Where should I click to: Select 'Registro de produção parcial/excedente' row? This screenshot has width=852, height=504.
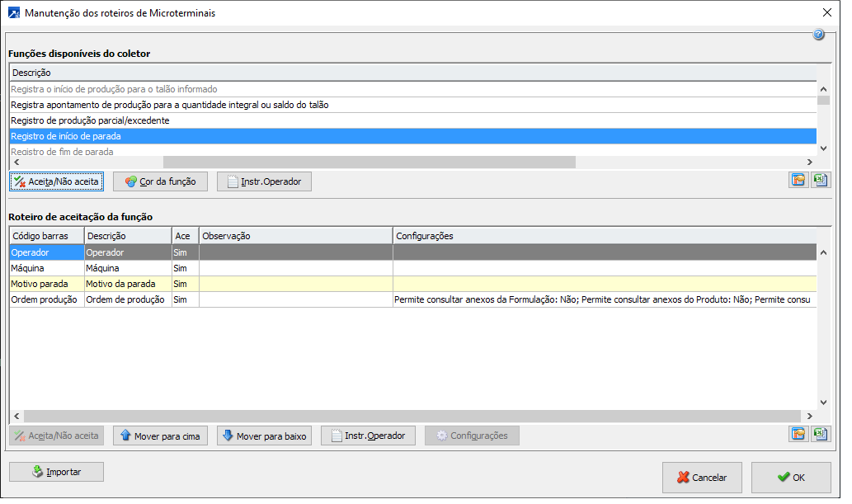point(413,120)
